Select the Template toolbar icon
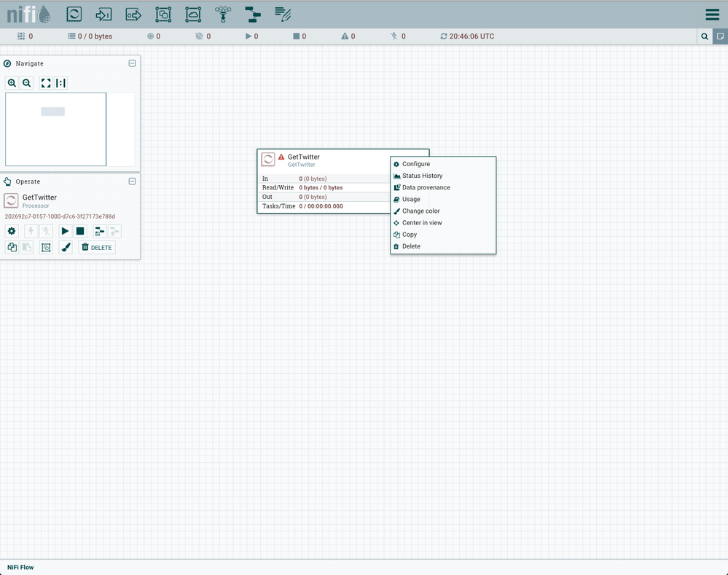The height and width of the screenshot is (575, 728). (253, 14)
